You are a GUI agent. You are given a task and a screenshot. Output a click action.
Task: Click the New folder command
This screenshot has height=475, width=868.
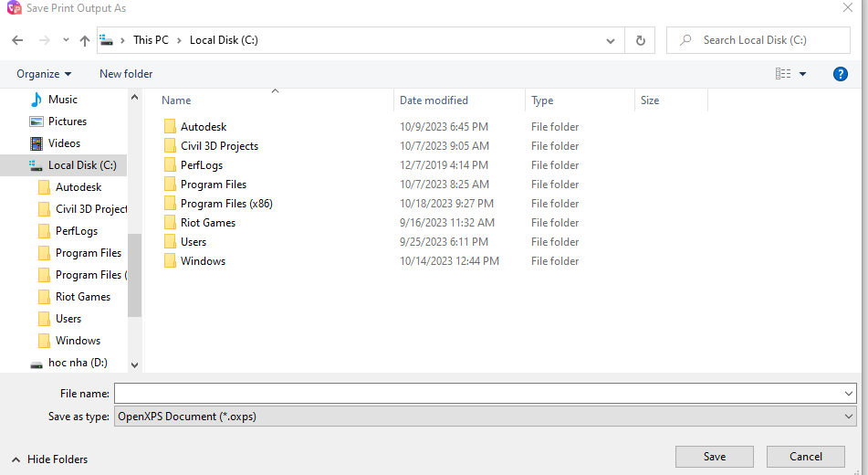(x=126, y=74)
